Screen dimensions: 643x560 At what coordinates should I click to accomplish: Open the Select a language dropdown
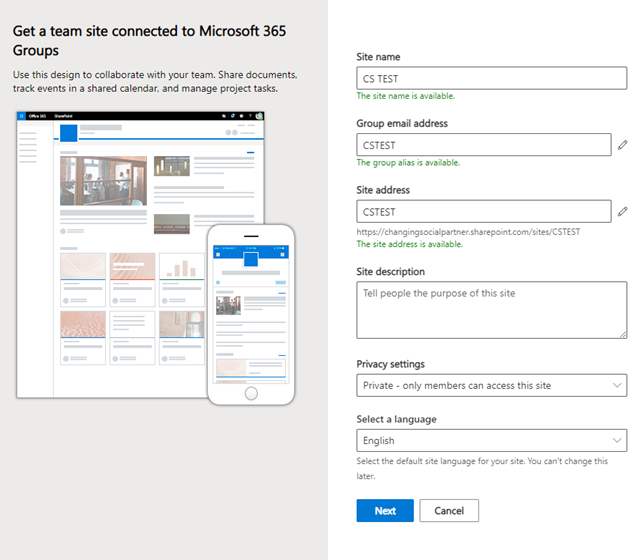pyautogui.click(x=492, y=440)
